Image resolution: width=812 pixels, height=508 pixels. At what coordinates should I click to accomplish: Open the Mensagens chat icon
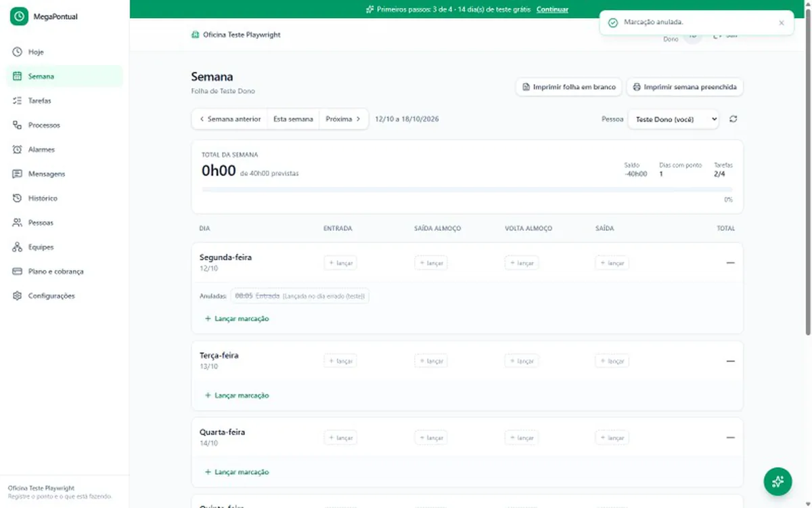18,174
